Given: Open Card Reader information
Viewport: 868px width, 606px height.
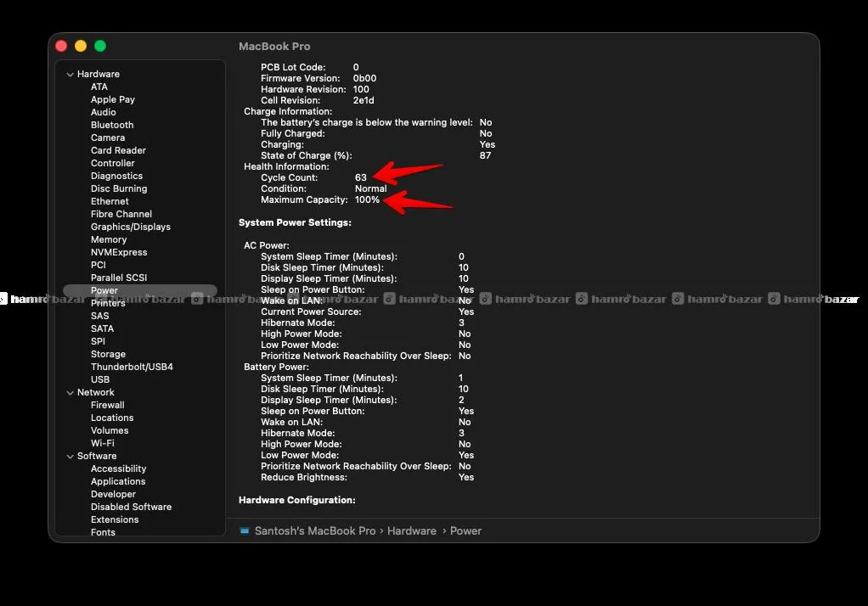Looking at the screenshot, I should (x=118, y=150).
